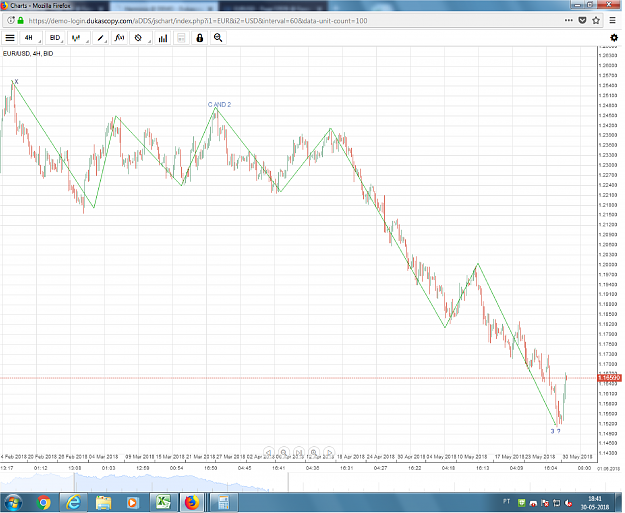This screenshot has height=513, width=625.
Task: Open Internet Explorer from taskbar
Action: pos(73,502)
